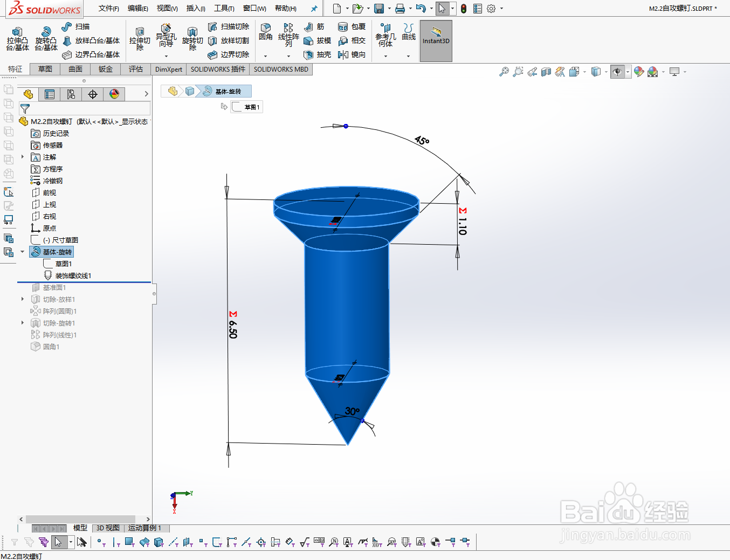Toggle the Instant3D button

coord(436,41)
